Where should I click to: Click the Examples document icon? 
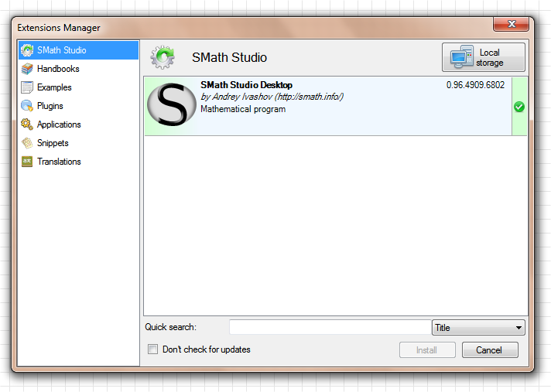pos(27,87)
